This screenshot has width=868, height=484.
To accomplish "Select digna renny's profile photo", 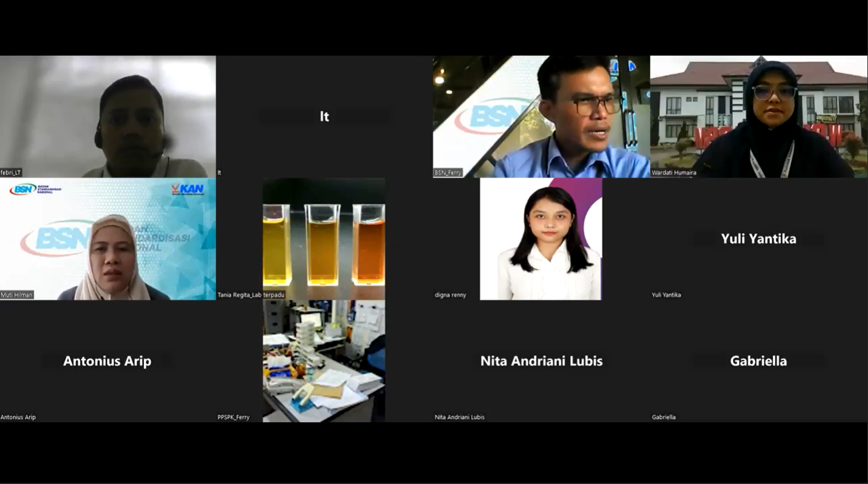I will [541, 239].
